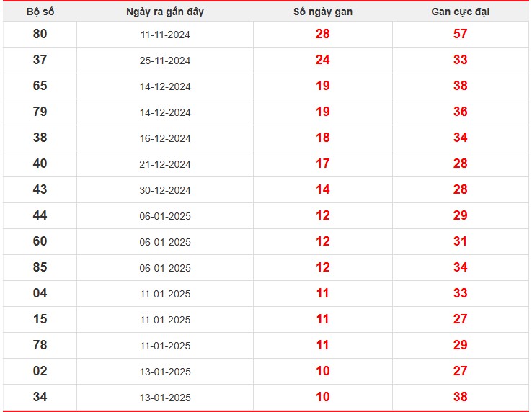The image size is (532, 412).
Task: Click the gan cực đại value 31
Action: [x=460, y=241]
